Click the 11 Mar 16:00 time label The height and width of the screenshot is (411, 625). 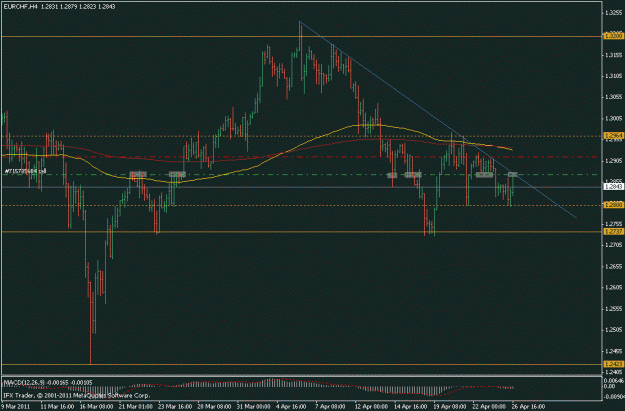click(57, 407)
